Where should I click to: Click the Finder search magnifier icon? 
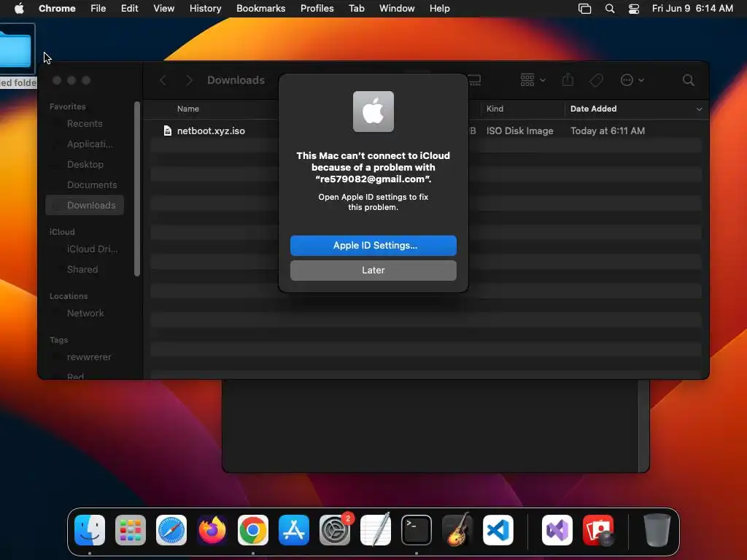coord(689,80)
